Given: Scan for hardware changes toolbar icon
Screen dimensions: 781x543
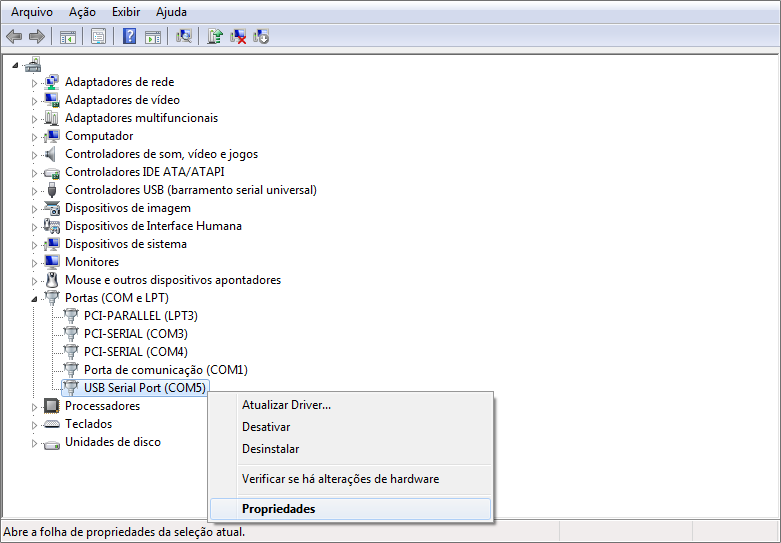Looking at the screenshot, I should [184, 37].
